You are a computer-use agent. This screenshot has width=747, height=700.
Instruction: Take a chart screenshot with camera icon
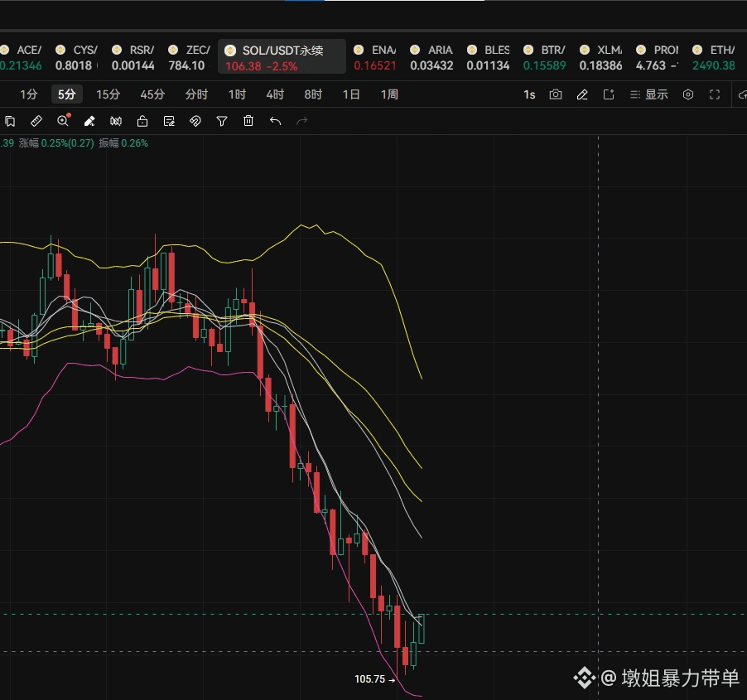(556, 94)
